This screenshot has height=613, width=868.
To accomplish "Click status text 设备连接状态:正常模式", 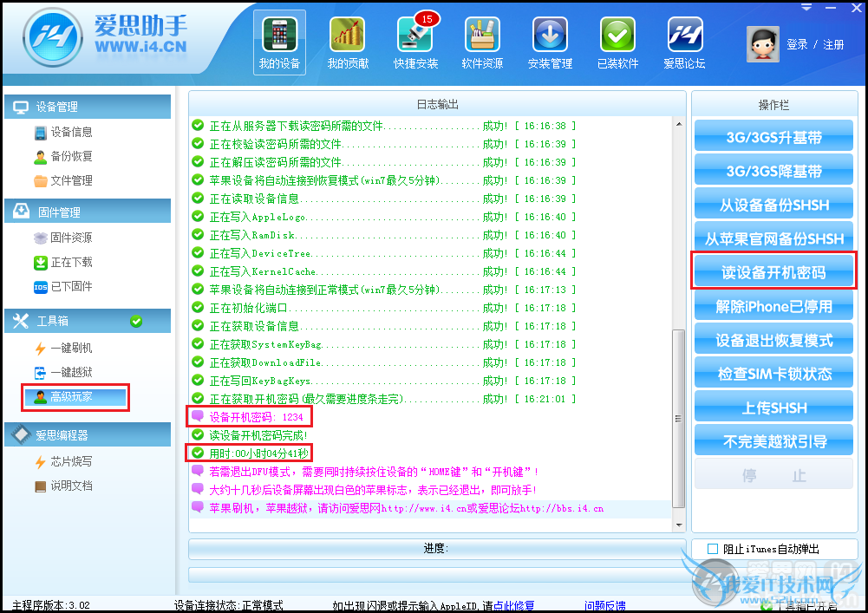I will (229, 606).
